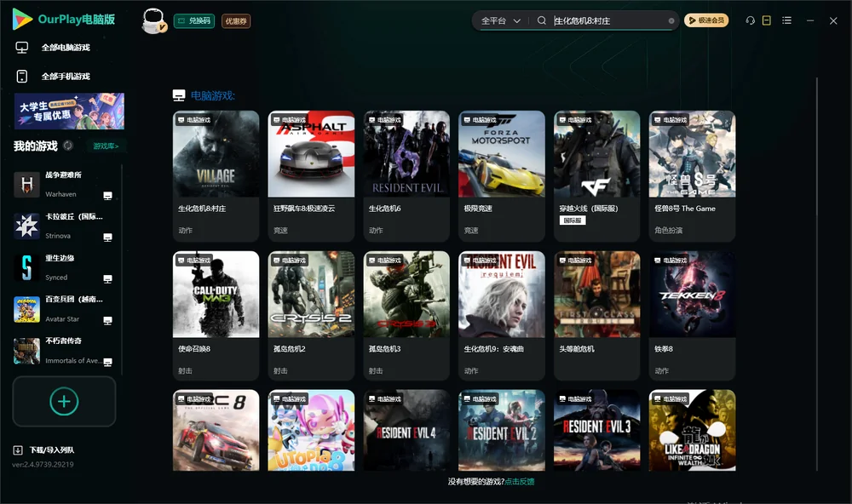Clear the search box text
852x504 pixels.
tap(671, 20)
